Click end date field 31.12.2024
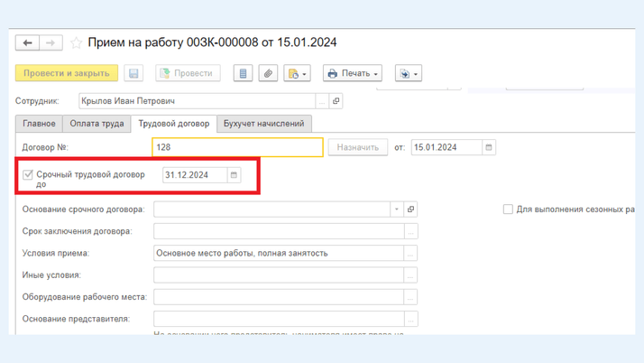This screenshot has width=644, height=363. [x=195, y=175]
